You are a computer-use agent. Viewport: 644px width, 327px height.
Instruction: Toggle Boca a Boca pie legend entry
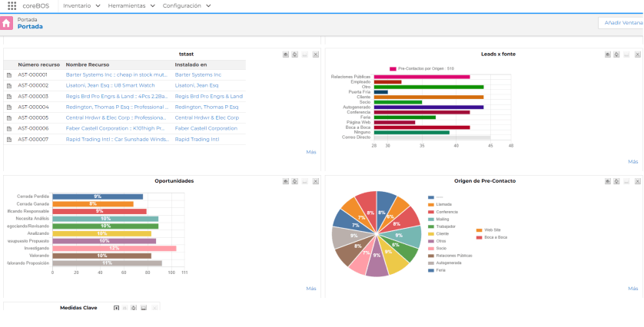[495, 237]
